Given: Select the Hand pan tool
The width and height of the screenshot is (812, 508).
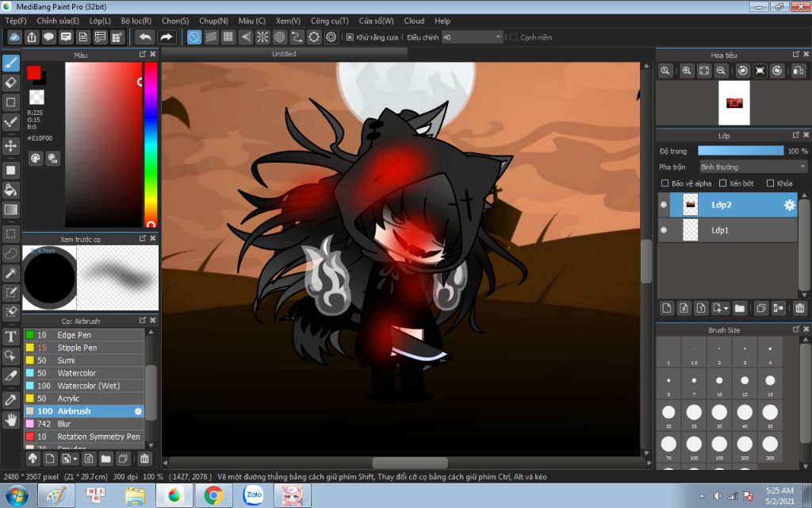Looking at the screenshot, I should point(11,419).
